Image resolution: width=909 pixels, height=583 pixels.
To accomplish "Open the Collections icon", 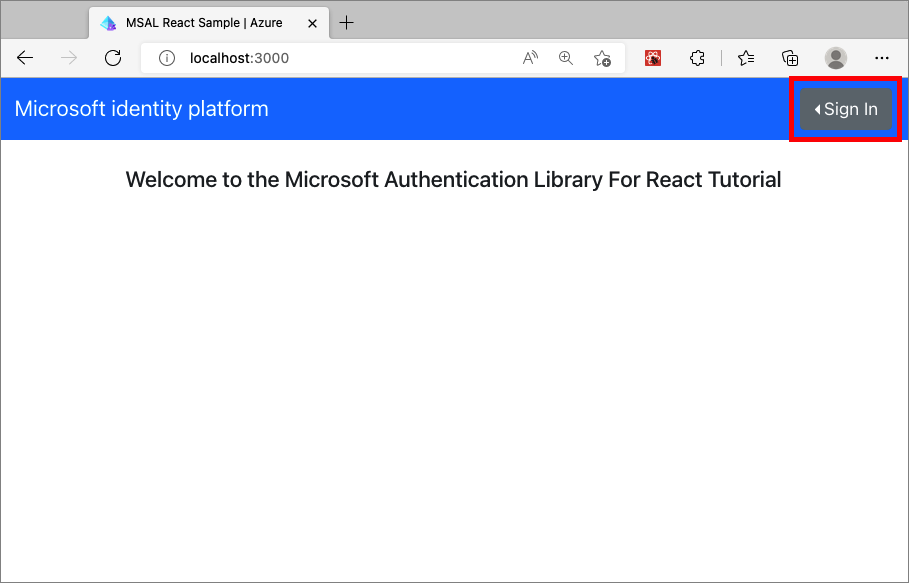I will point(790,58).
